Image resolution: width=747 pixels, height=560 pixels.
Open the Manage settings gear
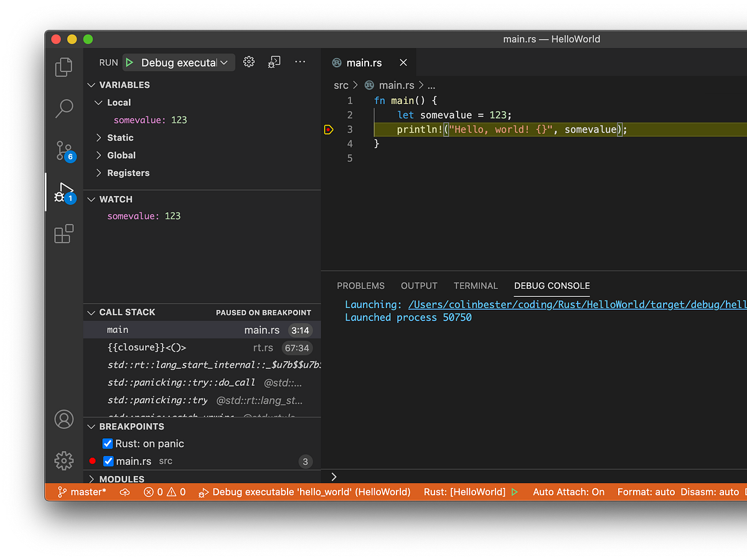[x=63, y=460]
